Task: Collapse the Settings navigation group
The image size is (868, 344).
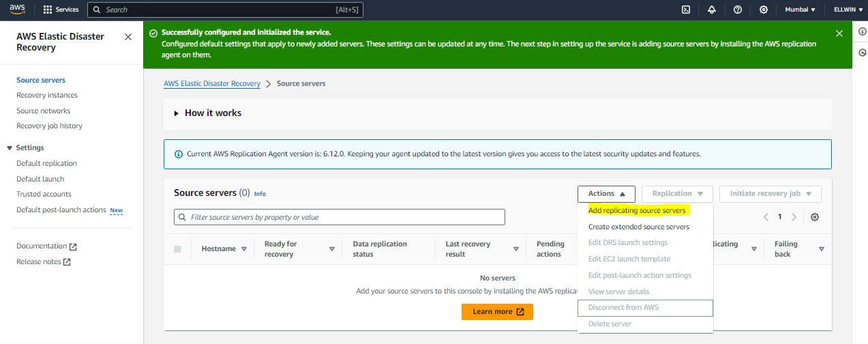Action: tap(10, 147)
